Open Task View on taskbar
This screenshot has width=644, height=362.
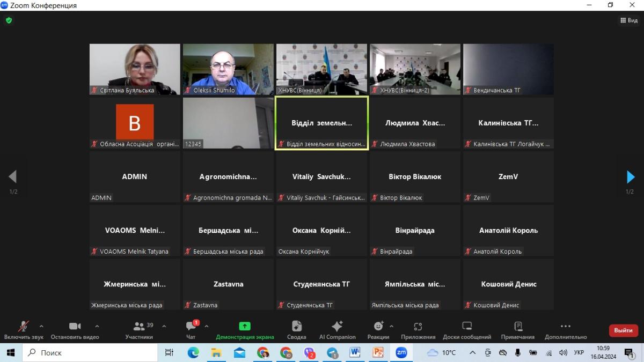(x=169, y=352)
